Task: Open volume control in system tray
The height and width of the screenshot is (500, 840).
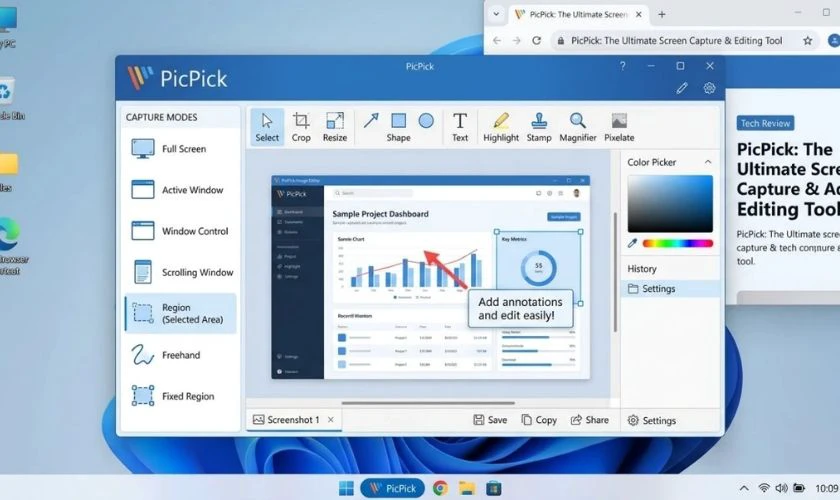Action: tap(781, 488)
